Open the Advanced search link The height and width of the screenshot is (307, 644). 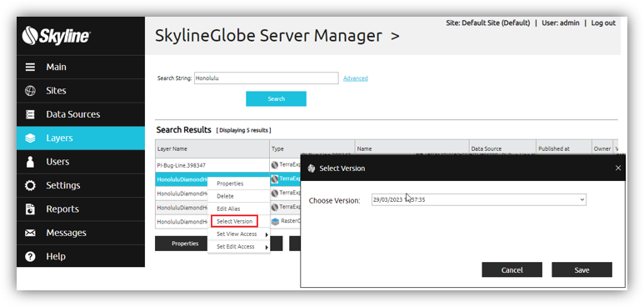point(355,78)
